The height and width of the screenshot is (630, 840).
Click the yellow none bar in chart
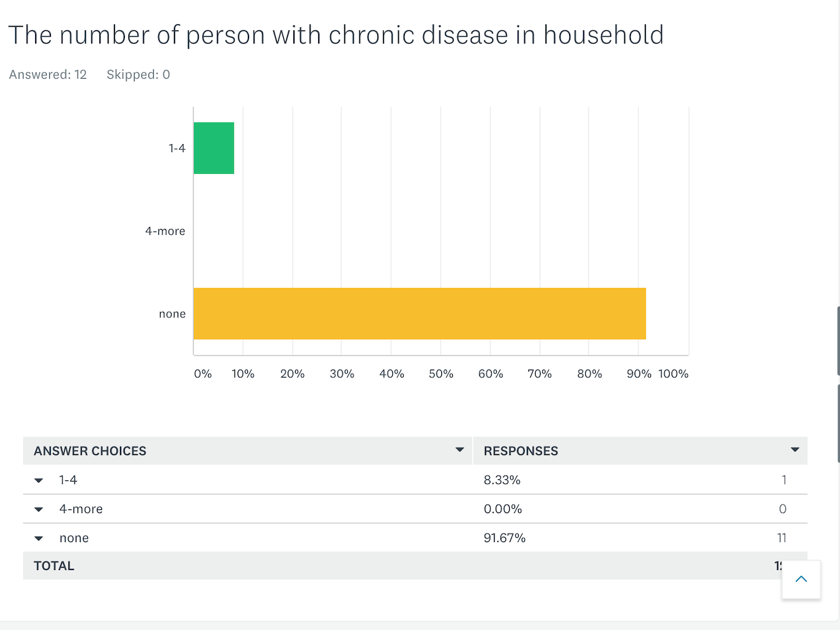[419, 314]
